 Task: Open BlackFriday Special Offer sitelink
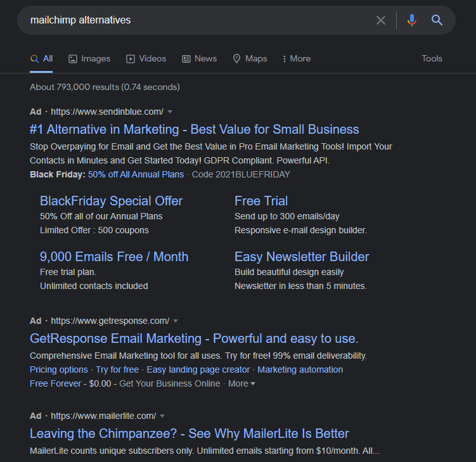111,201
